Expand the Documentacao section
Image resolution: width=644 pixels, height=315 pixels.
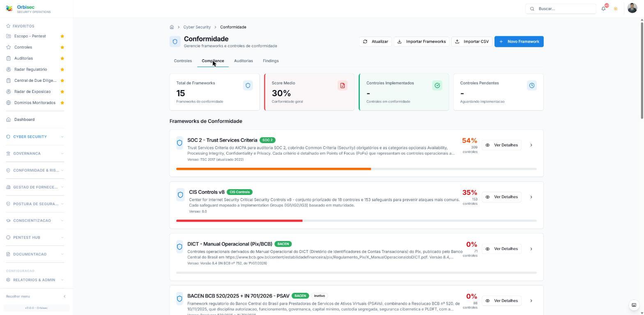(x=35, y=254)
